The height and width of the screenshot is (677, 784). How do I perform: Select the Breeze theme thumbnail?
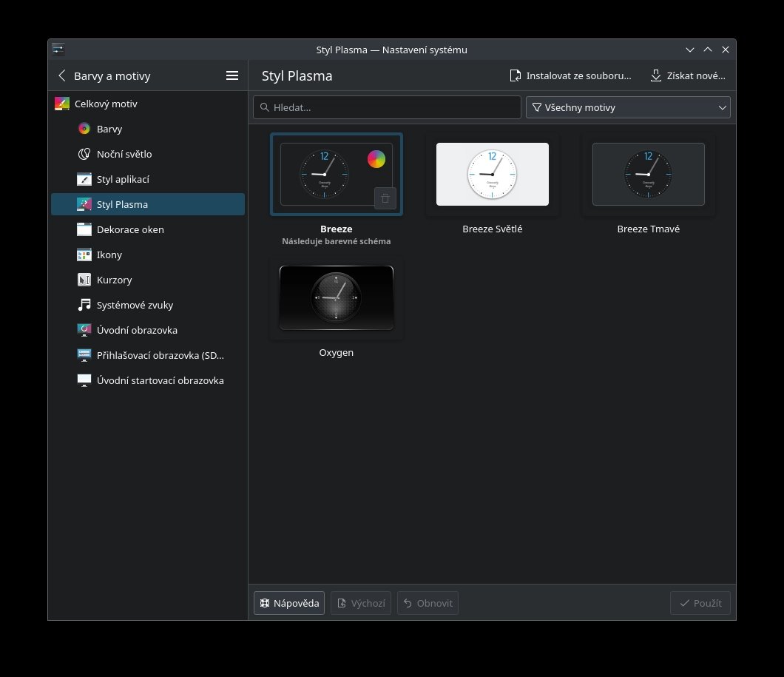pyautogui.click(x=337, y=174)
